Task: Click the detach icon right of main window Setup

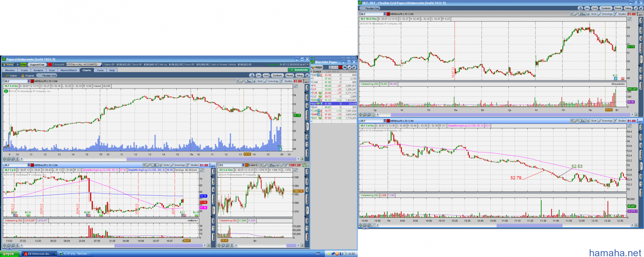Action: tap(307, 75)
